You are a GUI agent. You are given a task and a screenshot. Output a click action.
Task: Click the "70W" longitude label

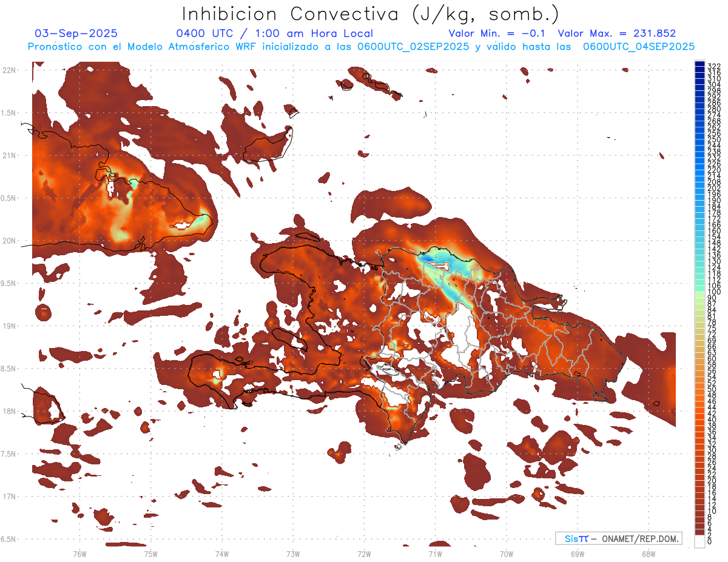tap(506, 554)
